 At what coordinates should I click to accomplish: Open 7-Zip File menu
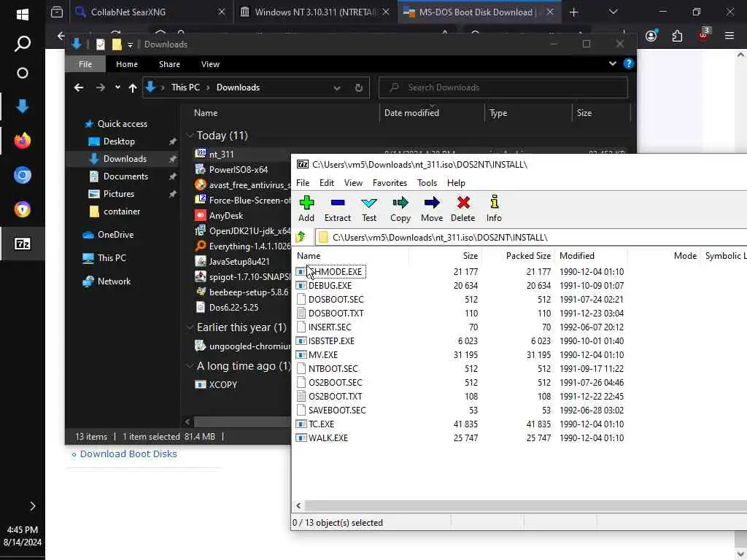click(x=303, y=183)
